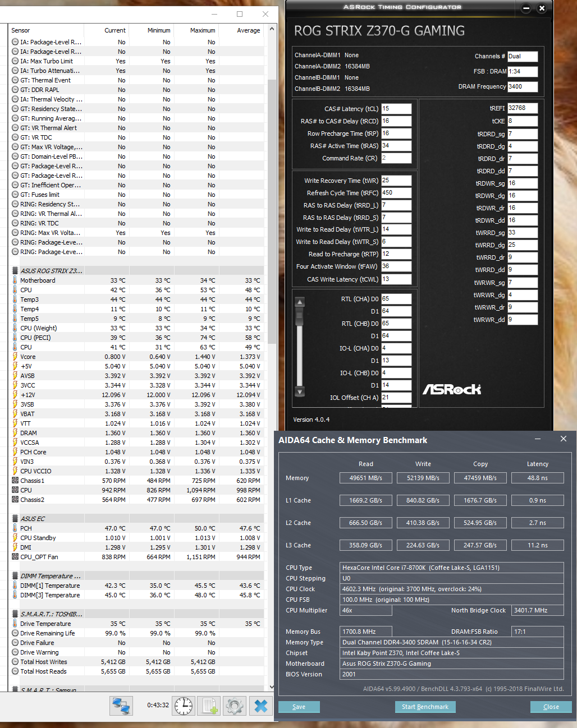Viewport: 577px width, 728px height.
Task: Click the CPU Type HexaCore i7-8700K field
Action: (452, 568)
